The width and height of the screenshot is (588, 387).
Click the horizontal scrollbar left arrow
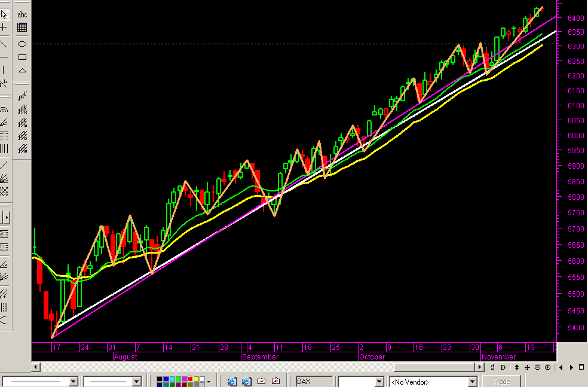(36, 367)
